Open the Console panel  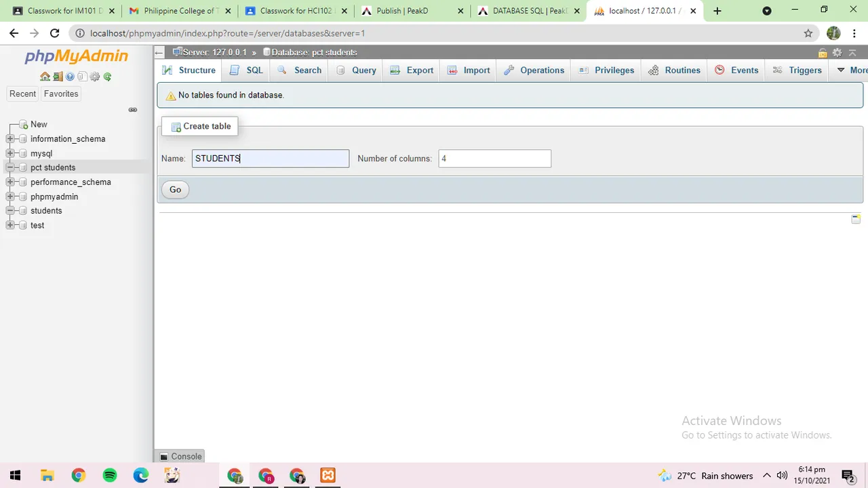pos(180,457)
